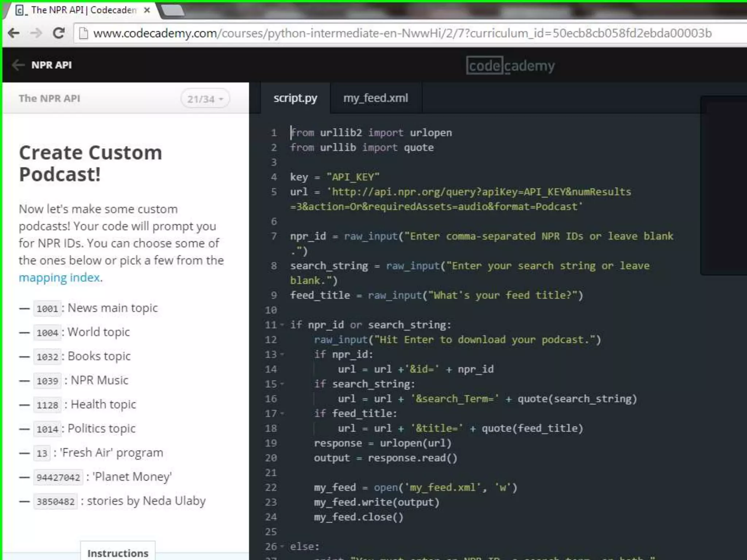The image size is (747, 560).
Task: Click the output = response.read() line
Action: [386, 458]
